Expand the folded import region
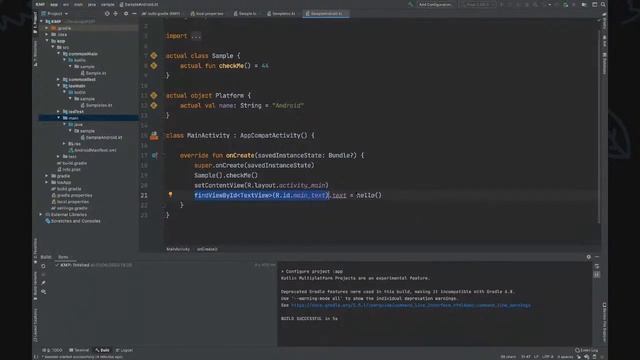 click(x=196, y=36)
